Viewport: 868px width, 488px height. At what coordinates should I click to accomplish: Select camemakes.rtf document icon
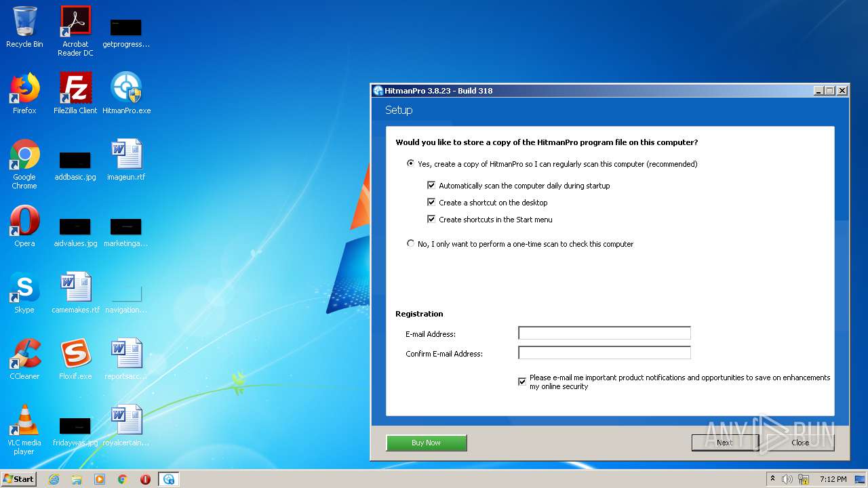75,292
